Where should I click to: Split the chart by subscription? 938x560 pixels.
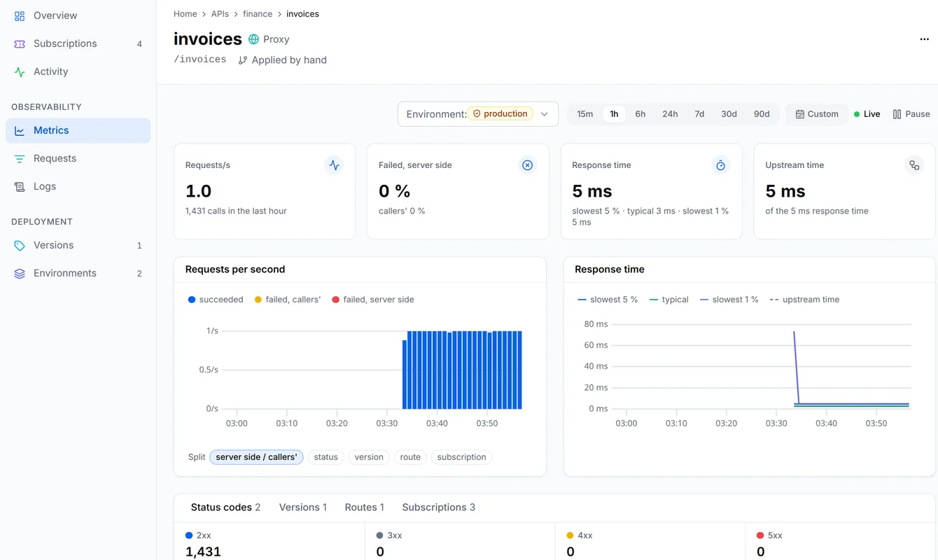(461, 457)
